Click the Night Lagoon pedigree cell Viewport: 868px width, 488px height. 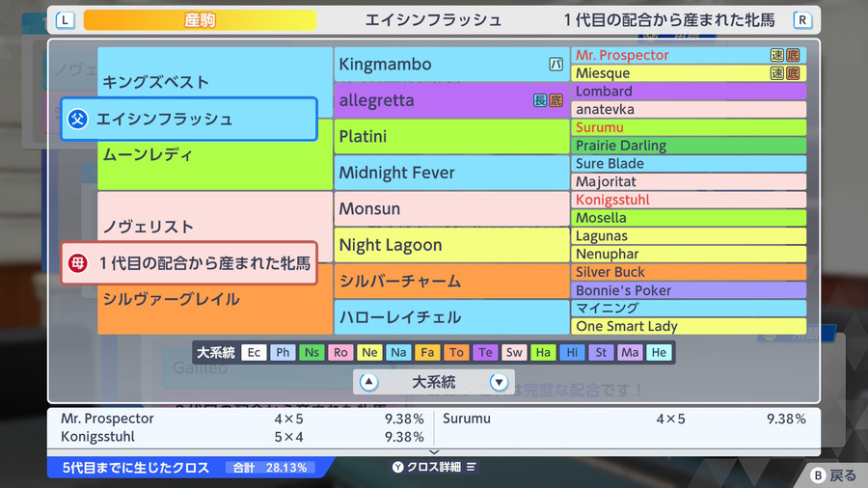point(451,245)
